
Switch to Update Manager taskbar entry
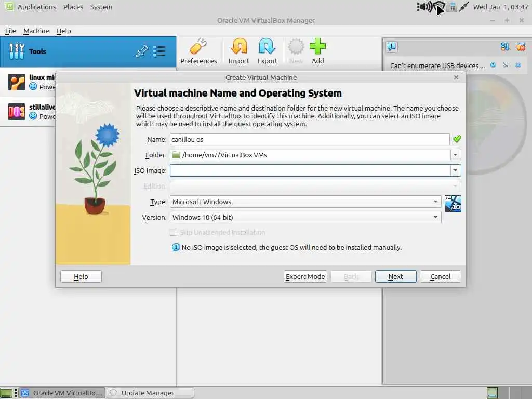(151, 393)
